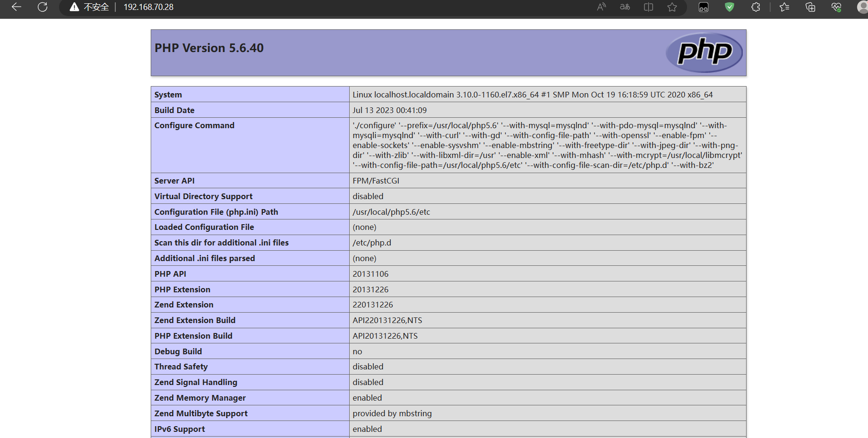868x438 pixels.
Task: Select the PHP Version 5.6.40 heading
Action: click(x=209, y=48)
